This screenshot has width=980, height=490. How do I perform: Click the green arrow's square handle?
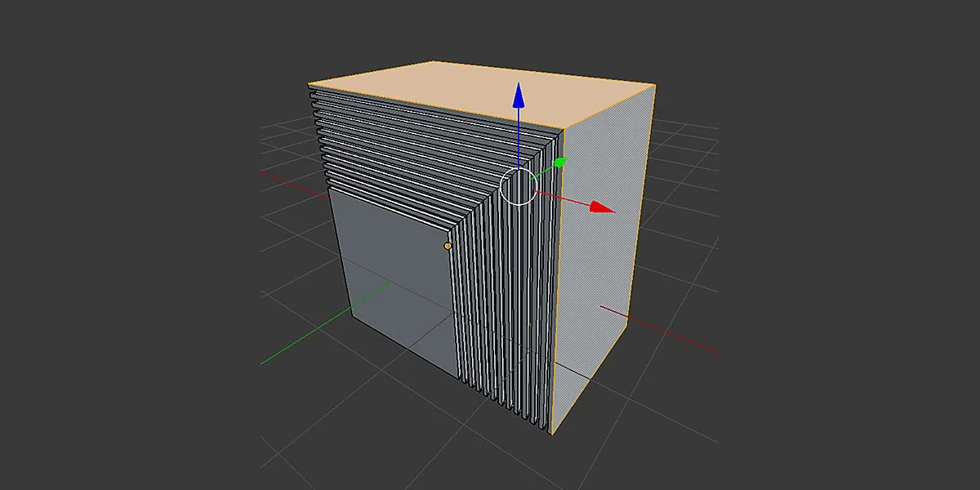tap(560, 163)
